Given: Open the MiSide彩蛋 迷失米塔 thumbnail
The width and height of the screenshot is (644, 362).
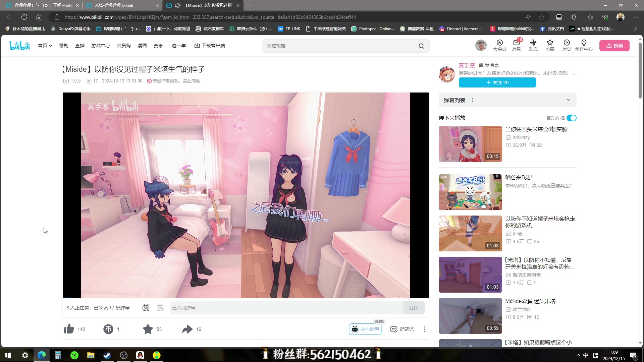Looking at the screenshot, I should click(470, 316).
